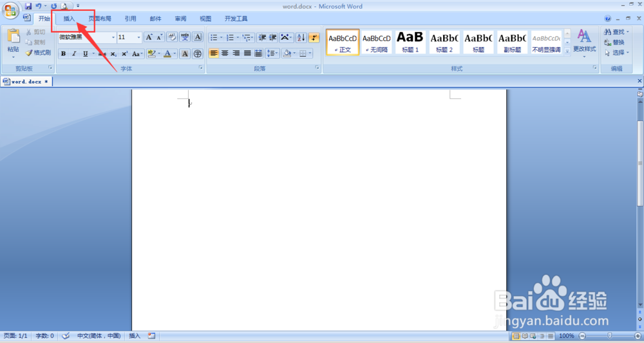Image resolution: width=644 pixels, height=343 pixels.
Task: Expand the bullets list dropdown arrow
Action: [x=222, y=37]
